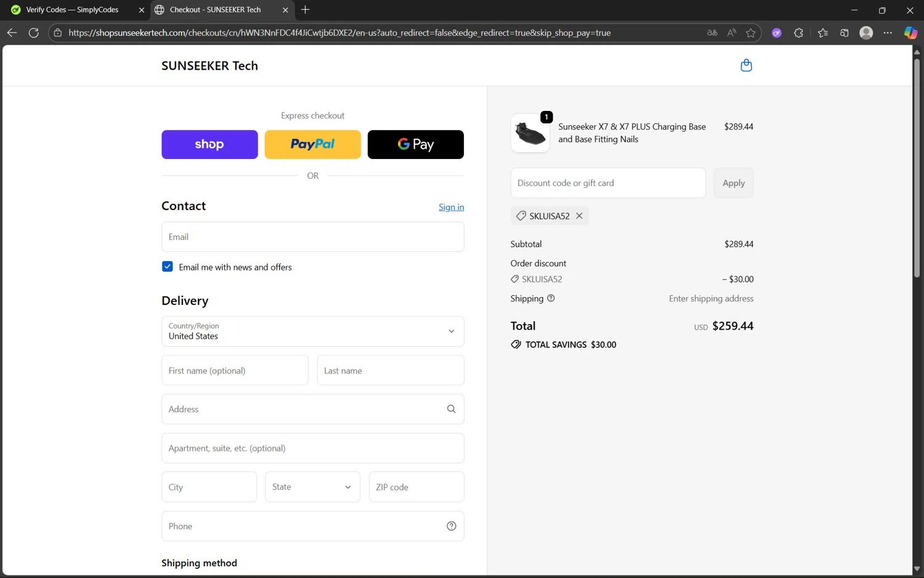The width and height of the screenshot is (924, 578).
Task: Click the Subtotal $289.44 amount
Action: [739, 244]
